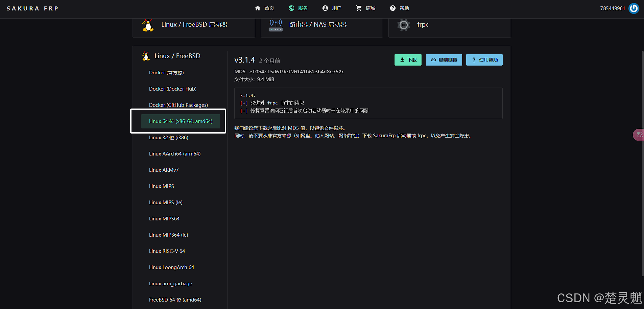Click the username 785449961
Screen dimensions: 644x309
tap(613, 8)
